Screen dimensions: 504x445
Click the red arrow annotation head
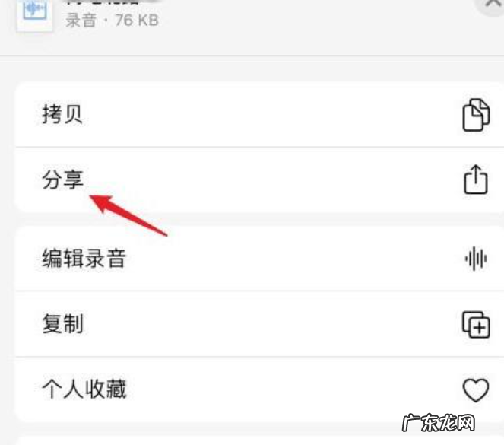[100, 202]
